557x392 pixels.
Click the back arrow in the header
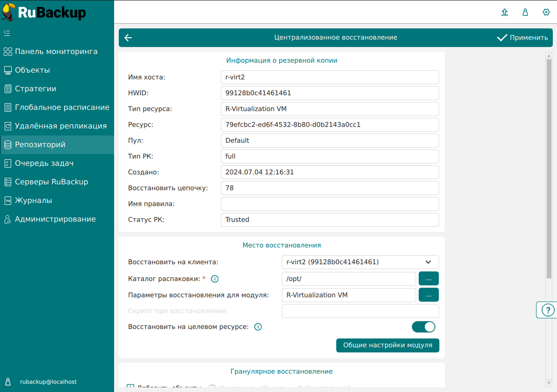pos(129,38)
